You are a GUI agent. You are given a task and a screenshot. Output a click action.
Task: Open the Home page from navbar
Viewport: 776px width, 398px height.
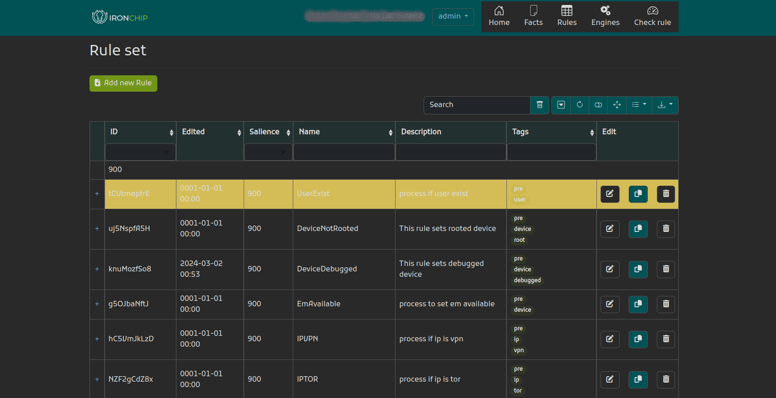pos(499,16)
